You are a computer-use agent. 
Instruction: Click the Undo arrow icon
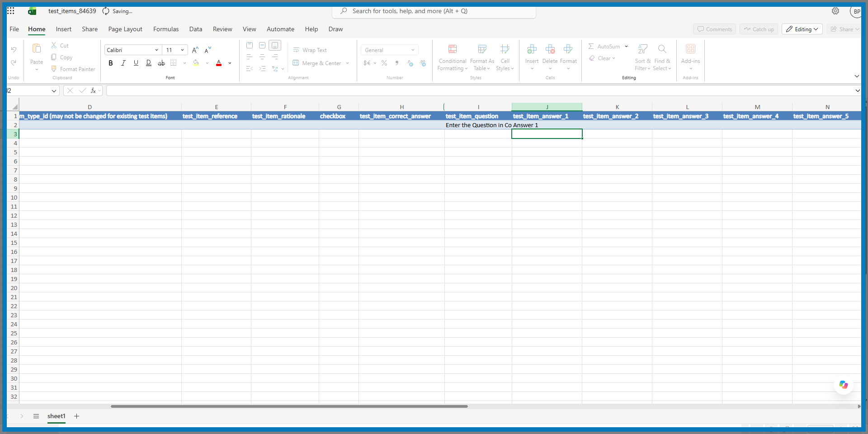(x=14, y=50)
